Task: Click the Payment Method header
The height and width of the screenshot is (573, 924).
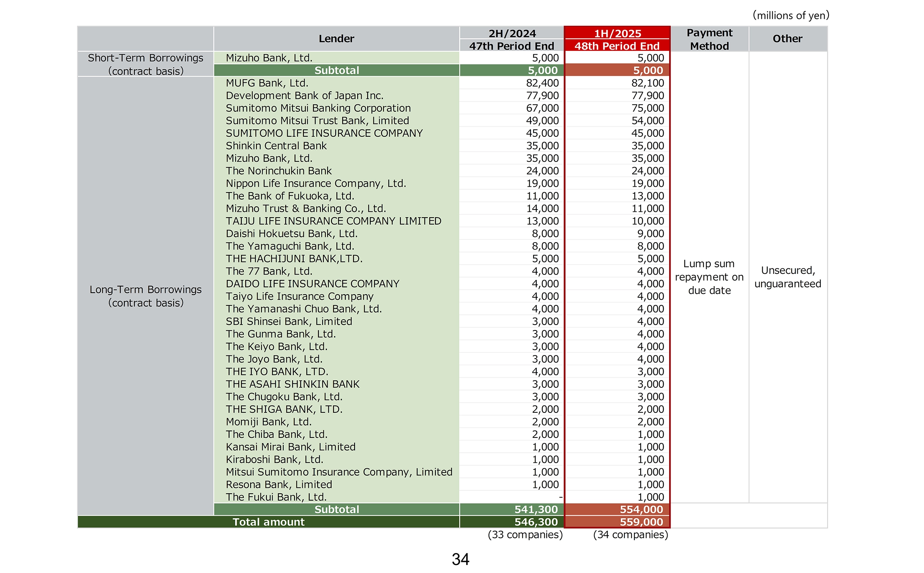Action: pos(709,39)
